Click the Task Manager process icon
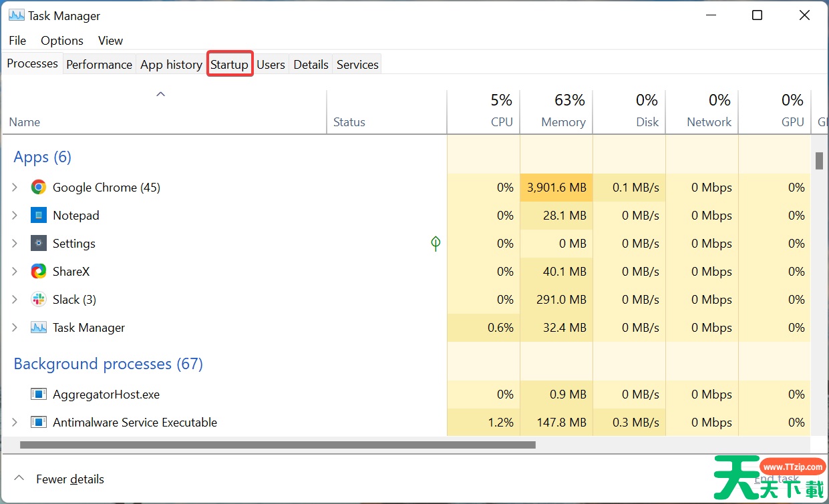The width and height of the screenshot is (829, 504). pos(39,328)
